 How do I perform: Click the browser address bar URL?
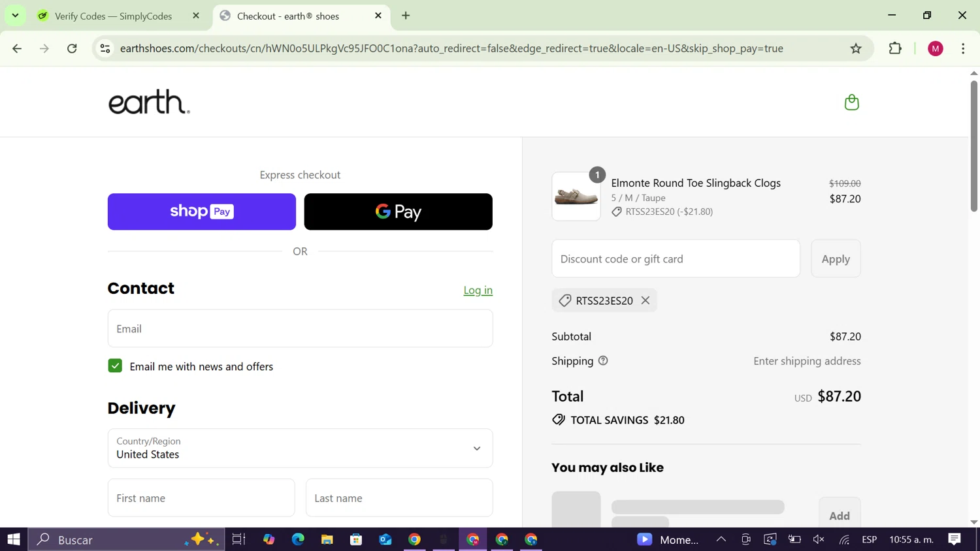click(451, 48)
